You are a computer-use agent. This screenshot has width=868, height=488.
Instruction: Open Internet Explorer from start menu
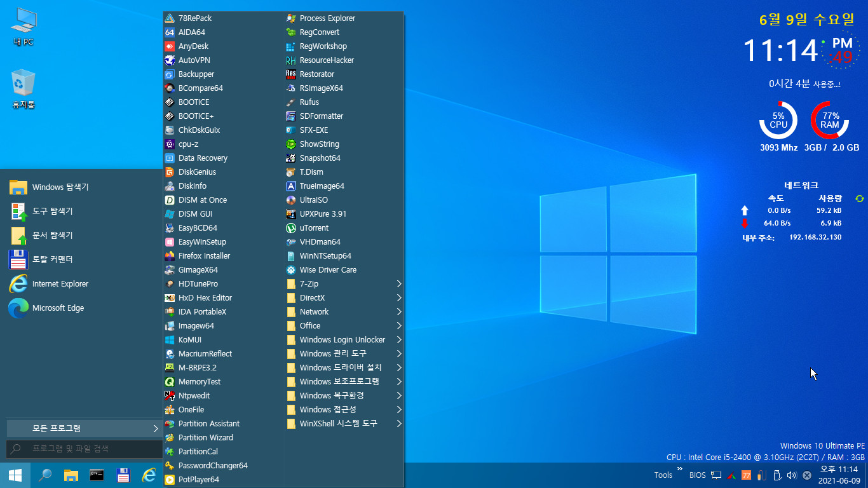click(83, 284)
